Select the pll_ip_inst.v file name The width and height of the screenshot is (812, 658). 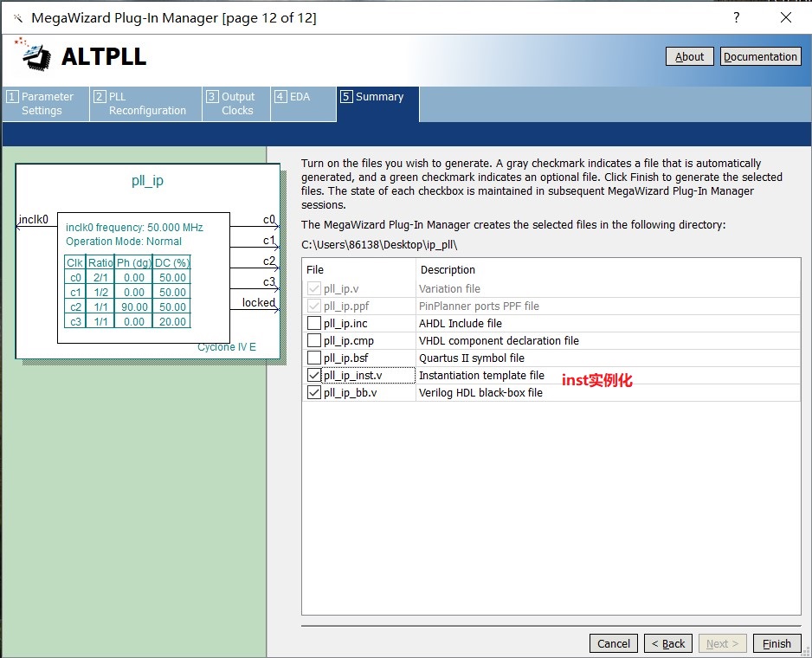click(352, 375)
